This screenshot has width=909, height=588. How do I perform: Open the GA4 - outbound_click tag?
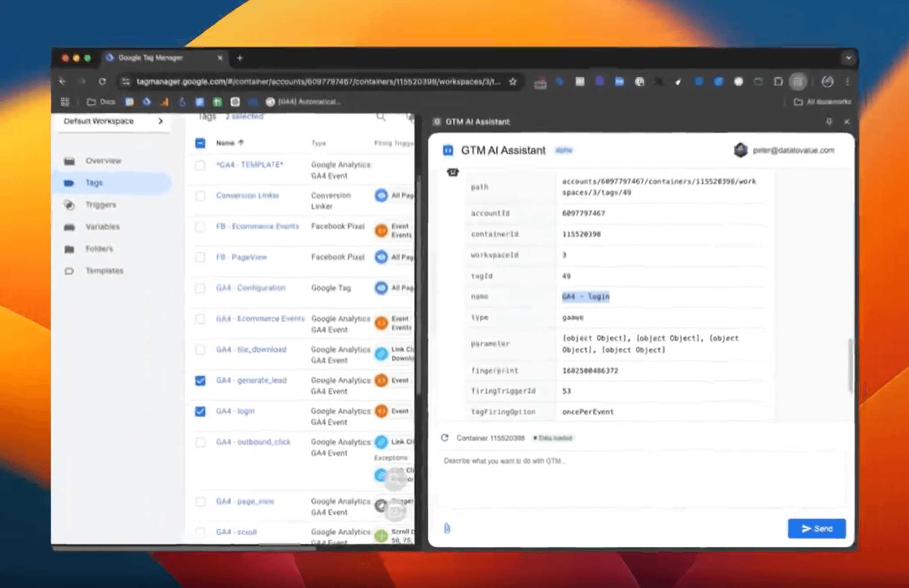tap(253, 442)
